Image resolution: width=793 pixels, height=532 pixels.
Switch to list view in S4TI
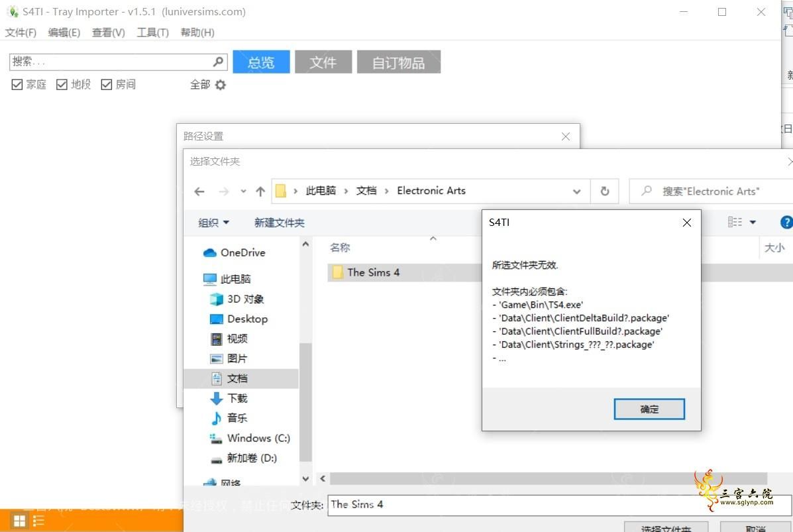click(x=38, y=521)
